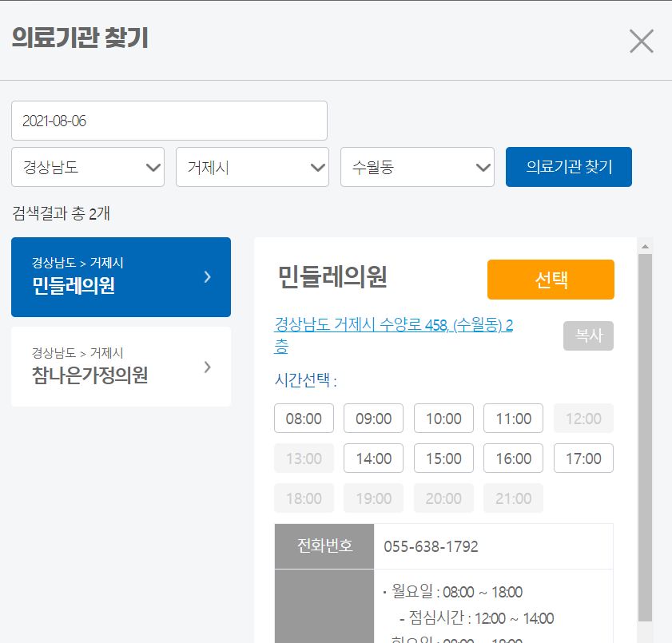Open the 경상남도 province dropdown

pyautogui.click(x=88, y=167)
